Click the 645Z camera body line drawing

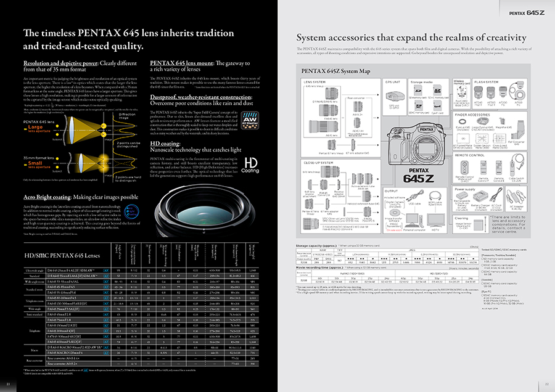(x=418, y=145)
